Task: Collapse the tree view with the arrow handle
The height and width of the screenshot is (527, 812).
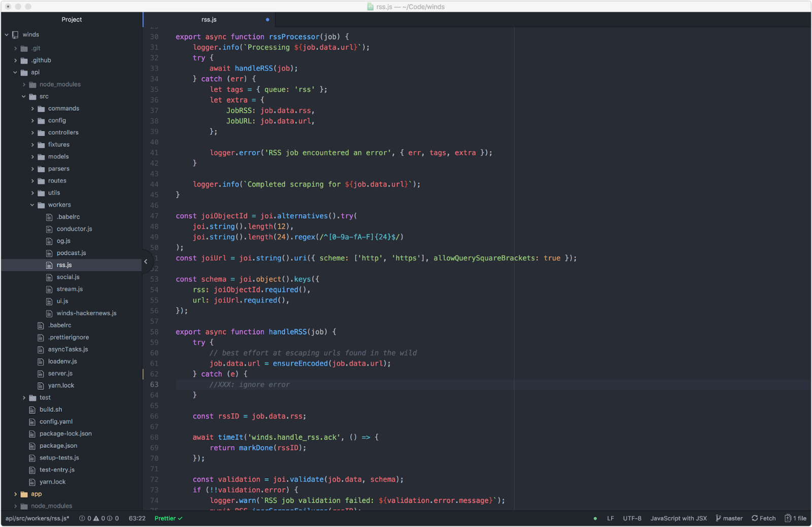Action: pyautogui.click(x=146, y=261)
